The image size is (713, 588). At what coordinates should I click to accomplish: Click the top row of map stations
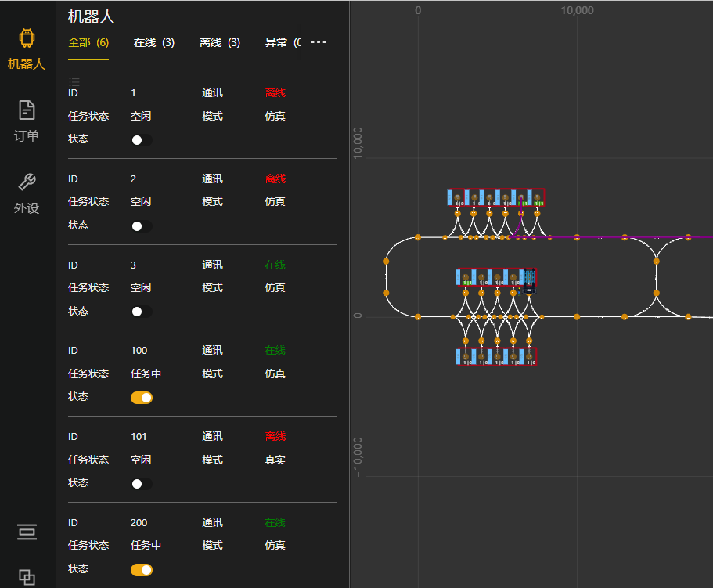click(x=496, y=197)
